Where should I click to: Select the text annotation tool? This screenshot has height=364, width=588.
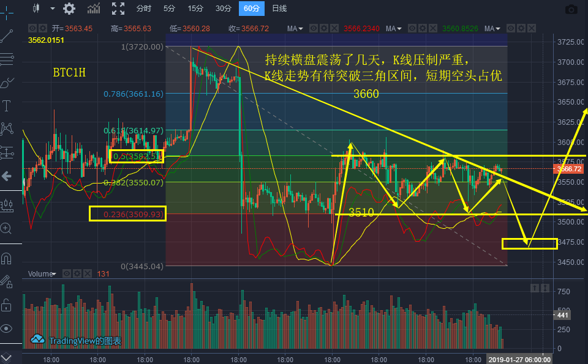pyautogui.click(x=6, y=106)
